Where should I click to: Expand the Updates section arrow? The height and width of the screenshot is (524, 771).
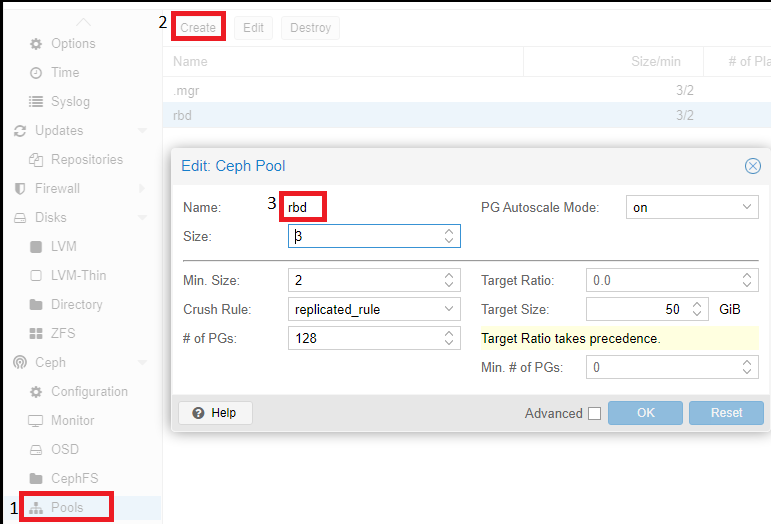pos(142,131)
